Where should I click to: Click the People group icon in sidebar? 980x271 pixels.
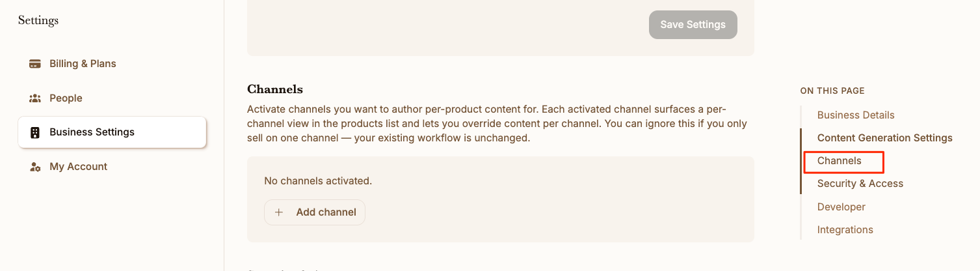35,98
